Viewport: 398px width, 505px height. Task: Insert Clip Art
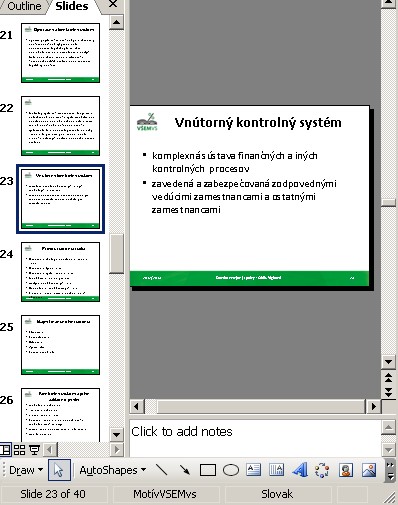[346, 470]
